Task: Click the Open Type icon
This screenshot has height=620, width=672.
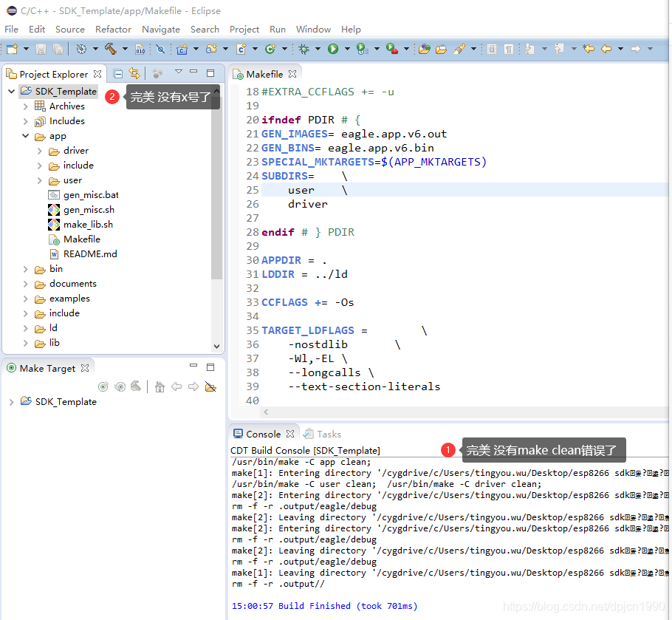Action: 425,49
